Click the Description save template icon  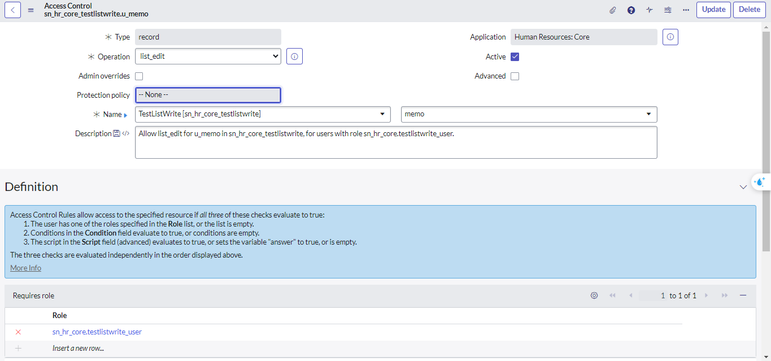117,133
